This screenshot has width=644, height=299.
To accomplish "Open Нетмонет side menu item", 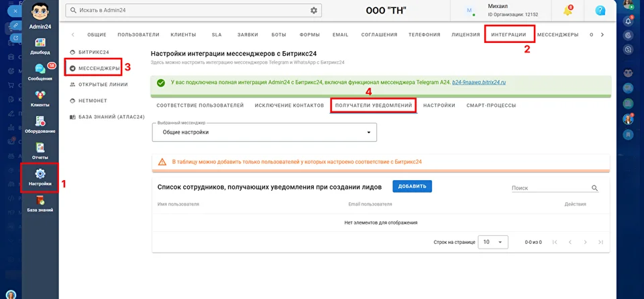I will (89, 101).
